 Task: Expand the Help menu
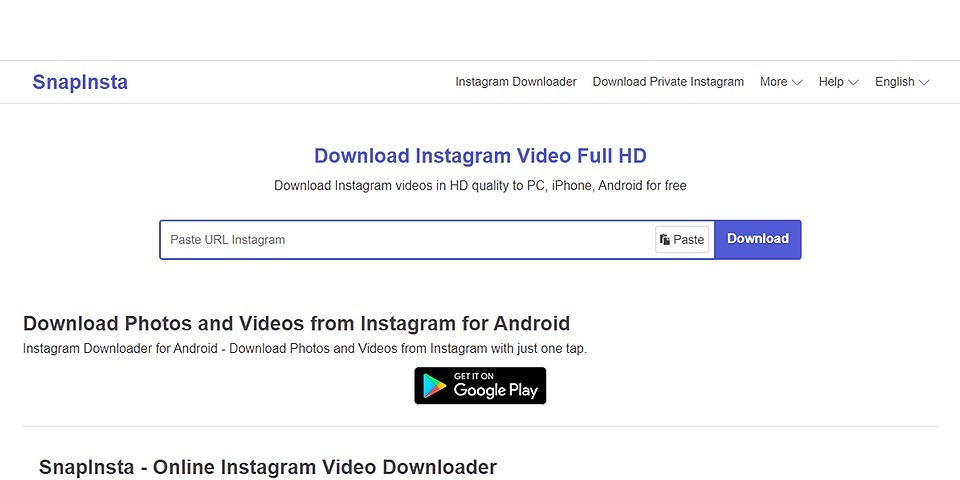(x=838, y=82)
